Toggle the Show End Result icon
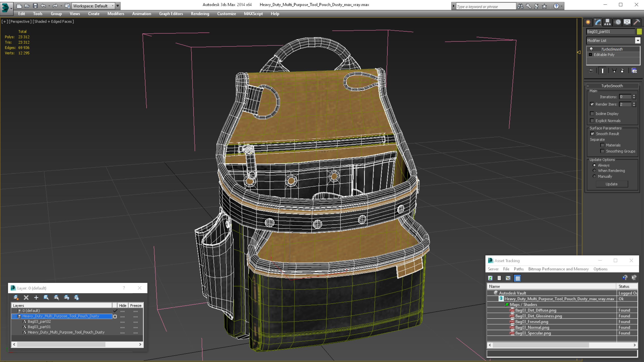Screen dimensions: 644x362 (602, 71)
